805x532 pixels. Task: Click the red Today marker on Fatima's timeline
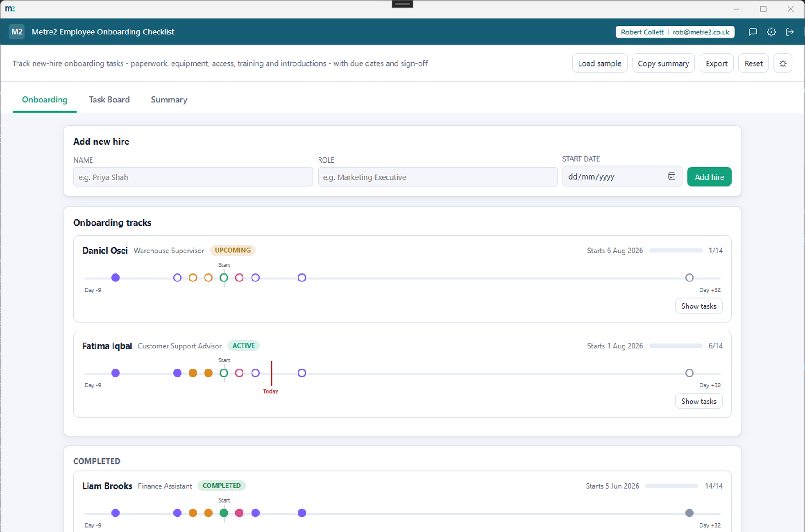(271, 373)
